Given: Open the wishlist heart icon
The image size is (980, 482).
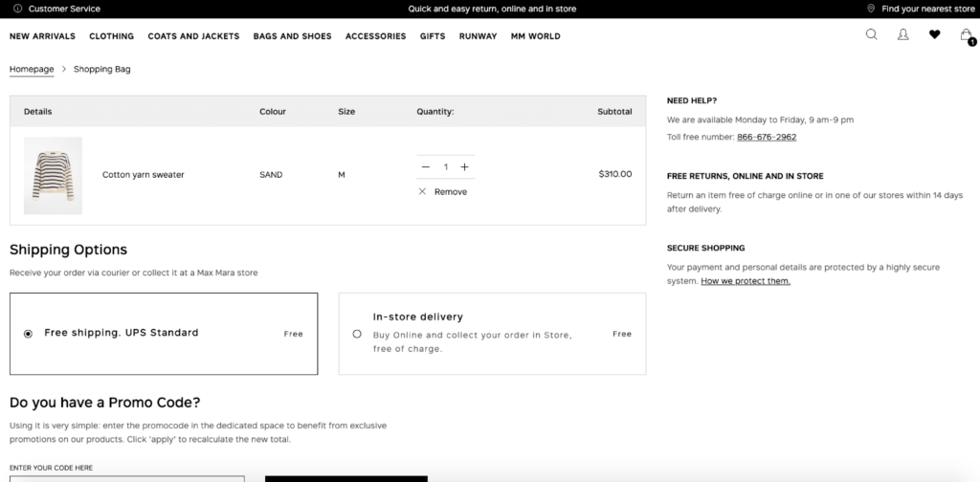Looking at the screenshot, I should click(934, 34).
